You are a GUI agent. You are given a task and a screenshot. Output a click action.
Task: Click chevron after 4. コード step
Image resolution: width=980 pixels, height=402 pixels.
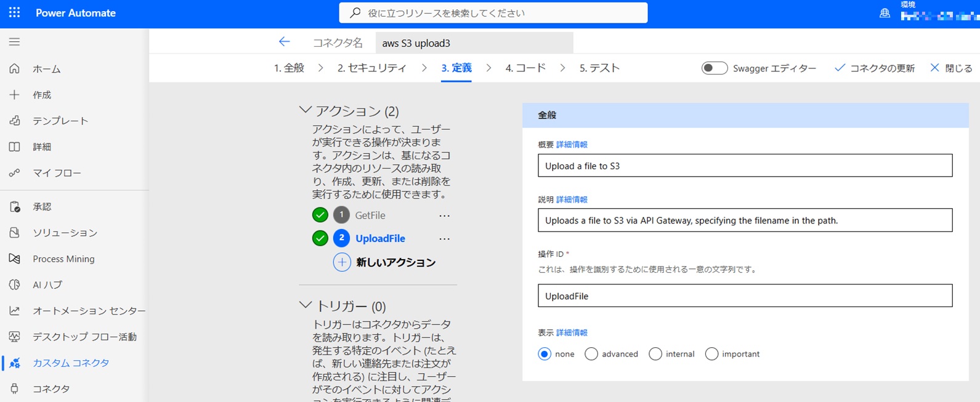click(562, 68)
